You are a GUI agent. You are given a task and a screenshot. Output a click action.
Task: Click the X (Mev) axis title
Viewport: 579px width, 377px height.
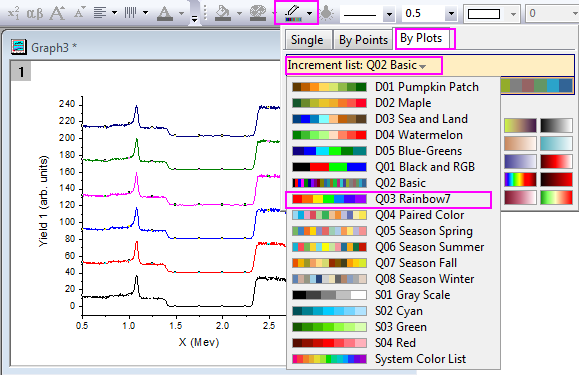pyautogui.click(x=199, y=342)
